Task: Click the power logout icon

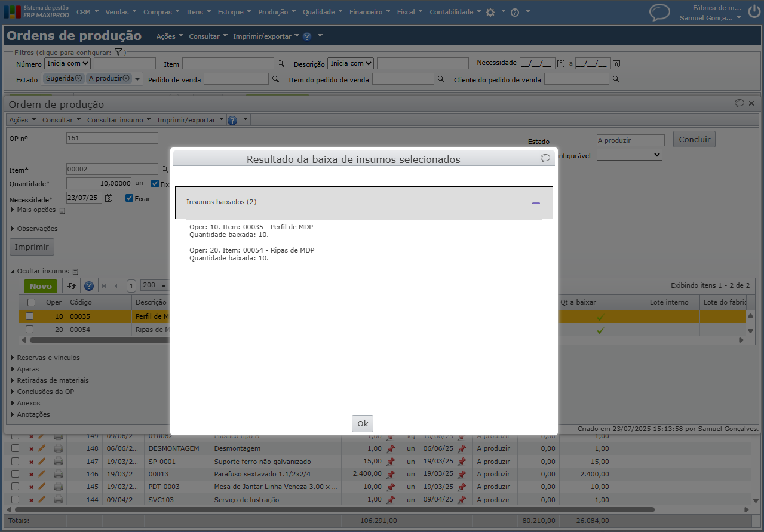Action: tap(753, 12)
